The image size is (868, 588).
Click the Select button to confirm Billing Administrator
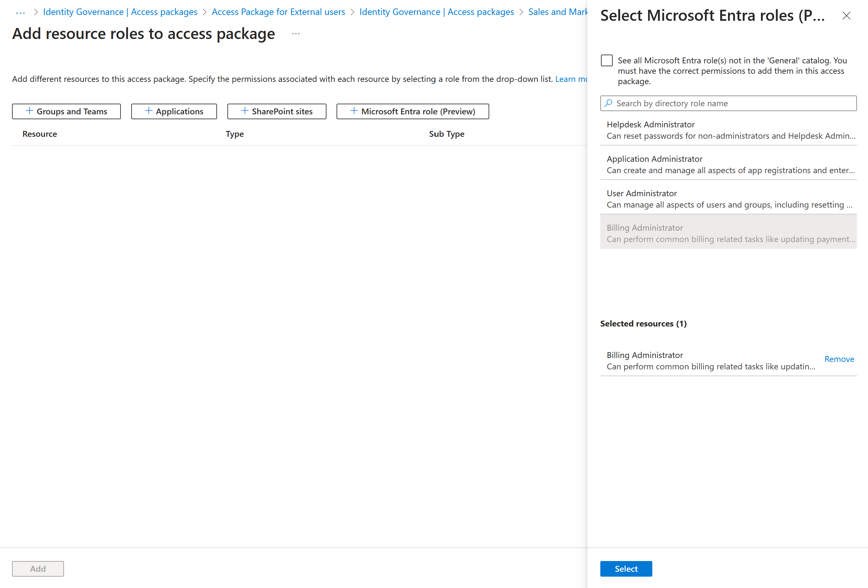click(x=627, y=568)
